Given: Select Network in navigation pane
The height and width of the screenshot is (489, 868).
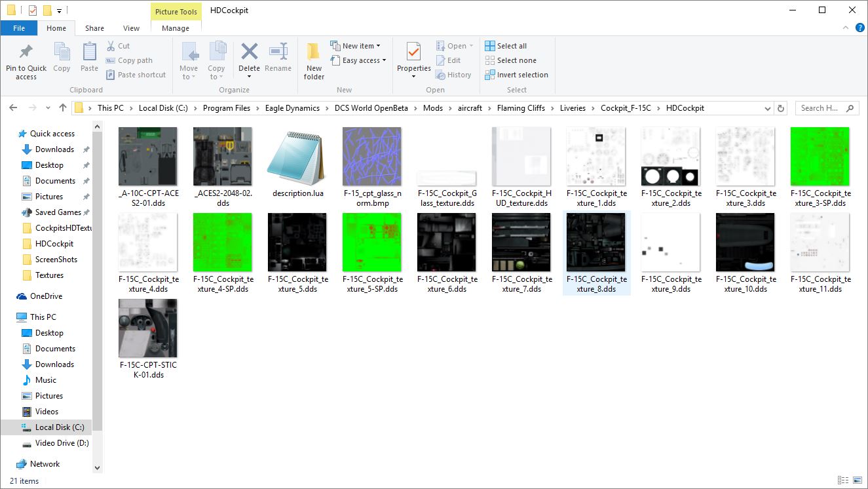Looking at the screenshot, I should (45, 464).
